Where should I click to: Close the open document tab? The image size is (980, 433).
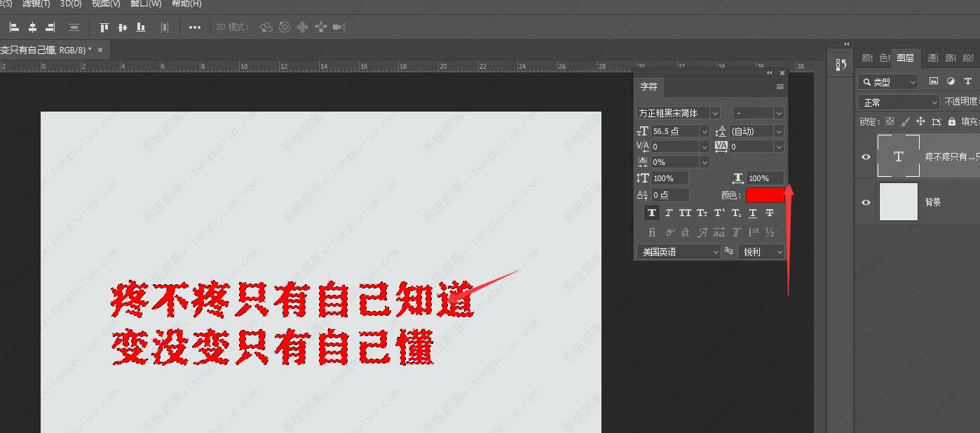(x=100, y=50)
